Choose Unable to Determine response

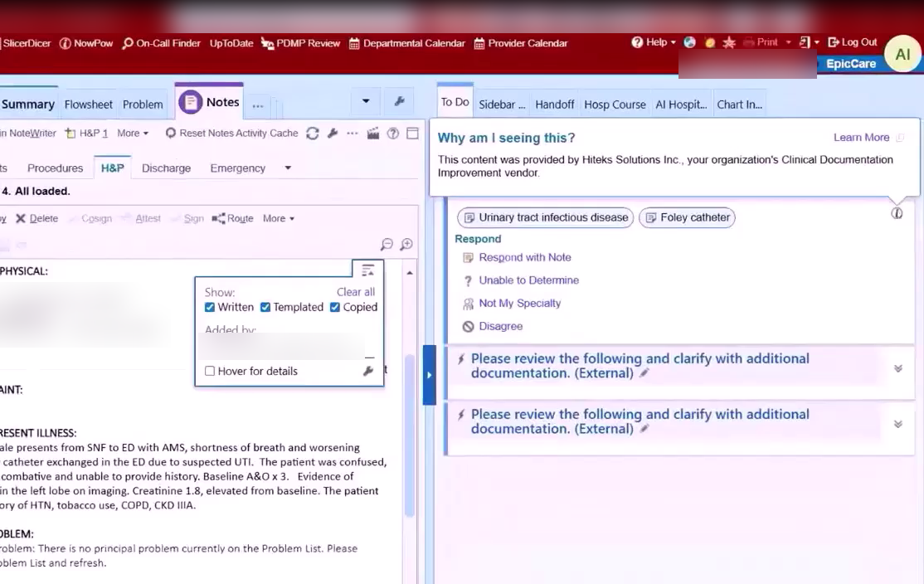[528, 280]
